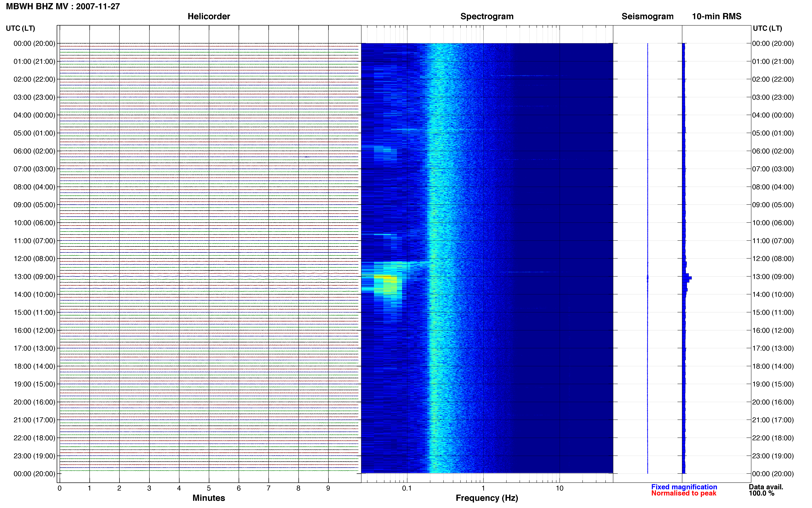Click left-axis time label 14:00 (10:00)
Viewport: 812px width, 508px height.
(x=34, y=294)
